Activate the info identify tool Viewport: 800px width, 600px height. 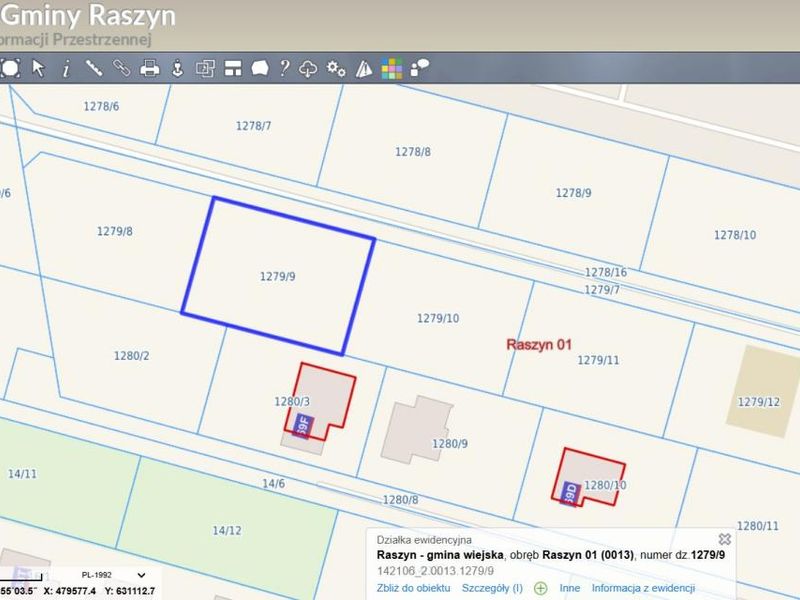pos(66,68)
